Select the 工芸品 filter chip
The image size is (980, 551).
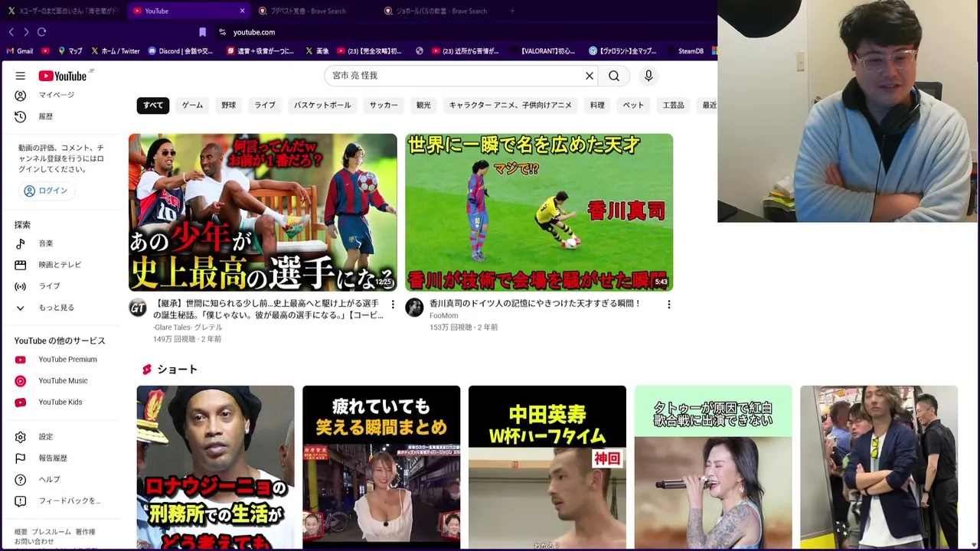tap(673, 105)
